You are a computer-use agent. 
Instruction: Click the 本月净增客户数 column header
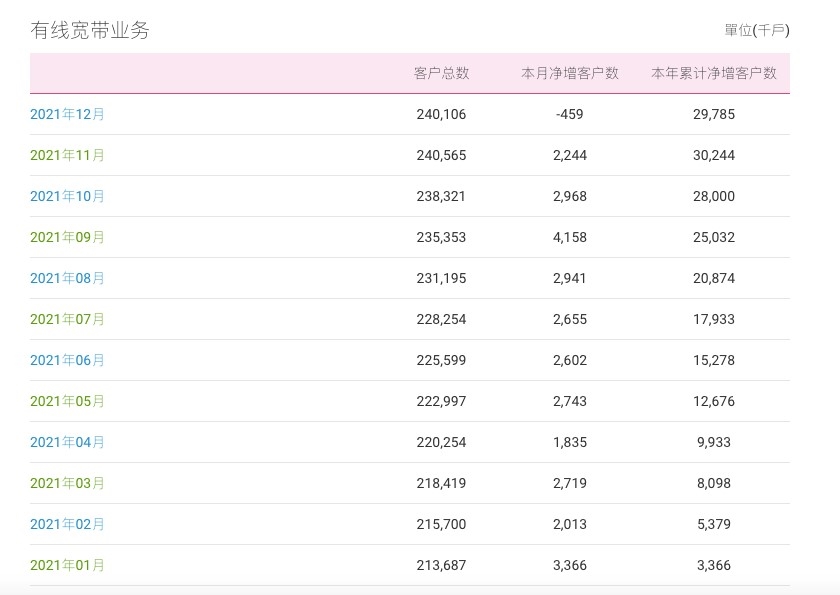[x=570, y=73]
